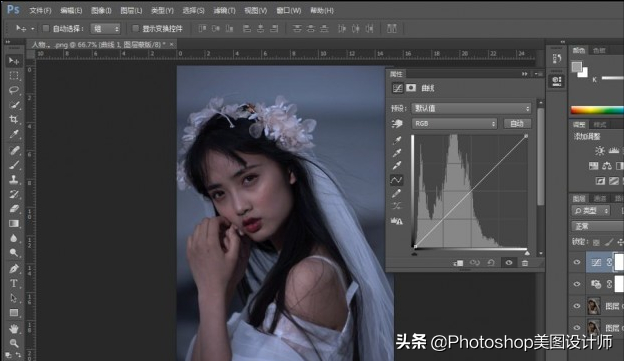
Task: Click the Properties panel vertical scrollbar
Action: pos(540,156)
